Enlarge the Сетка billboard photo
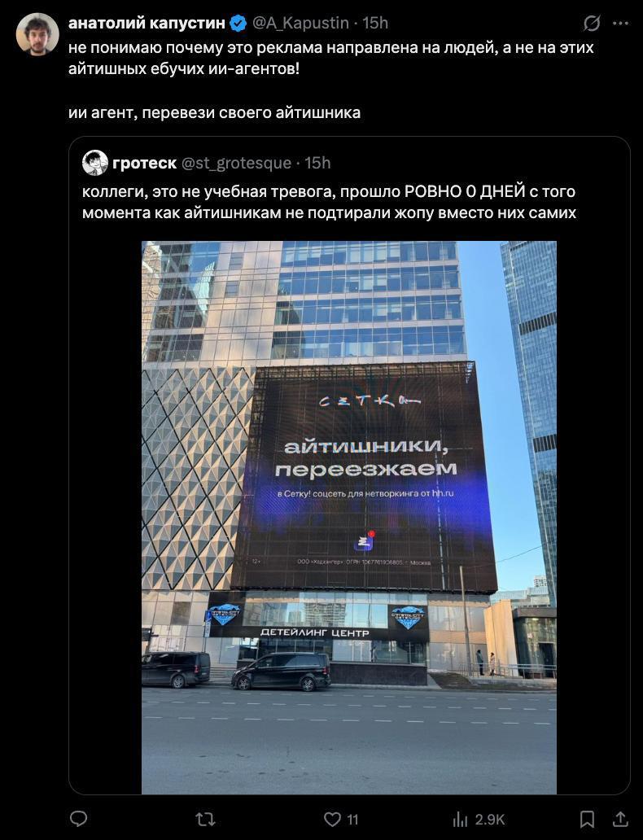 pyautogui.click(x=349, y=518)
